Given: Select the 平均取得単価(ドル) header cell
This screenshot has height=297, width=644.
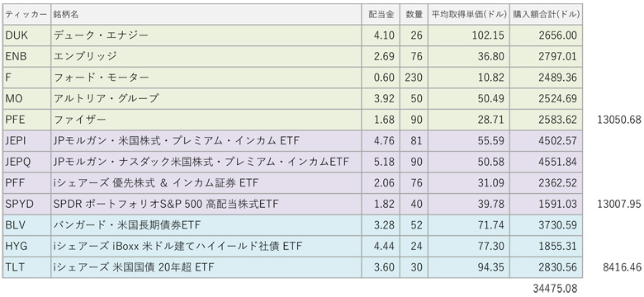Looking at the screenshot, I should point(469,14).
